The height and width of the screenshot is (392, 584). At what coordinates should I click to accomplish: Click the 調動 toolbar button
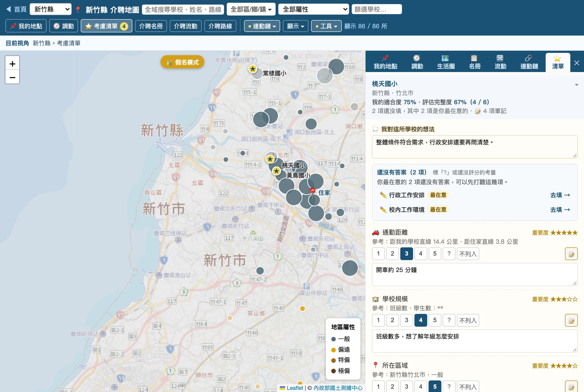(x=64, y=26)
